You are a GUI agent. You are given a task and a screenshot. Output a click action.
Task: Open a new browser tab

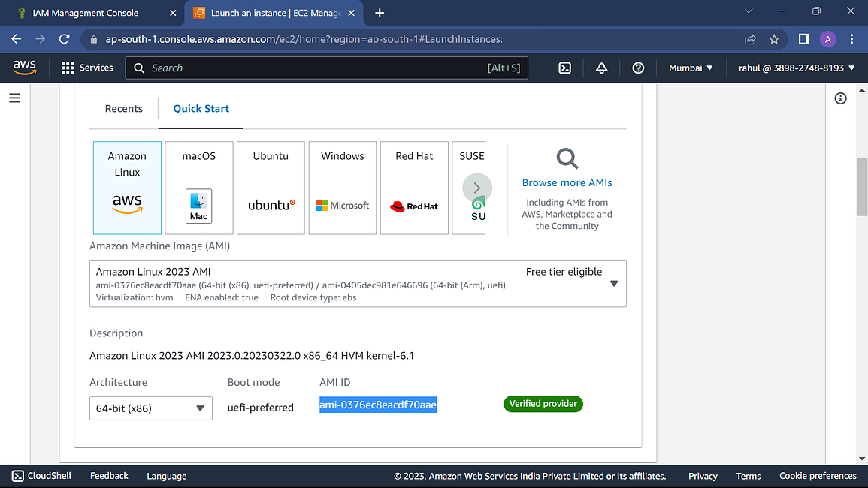coord(380,13)
